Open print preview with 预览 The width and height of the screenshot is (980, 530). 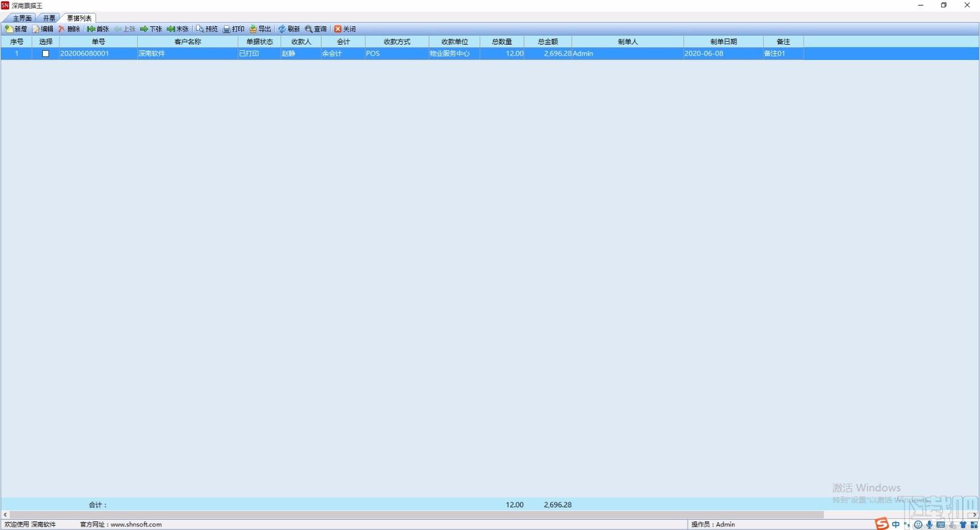pyautogui.click(x=207, y=29)
